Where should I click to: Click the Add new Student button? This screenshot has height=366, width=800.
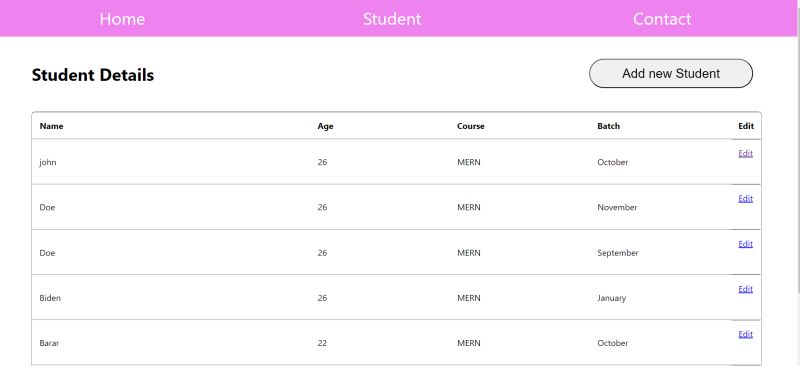click(671, 74)
